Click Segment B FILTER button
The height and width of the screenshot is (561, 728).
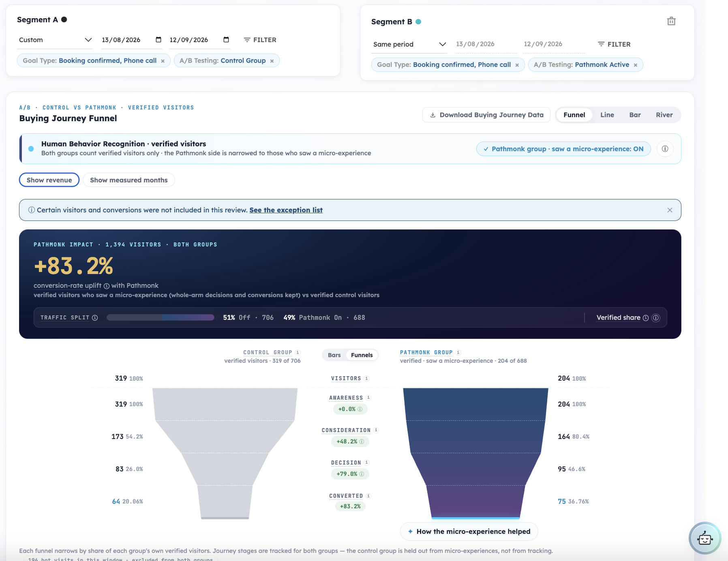coord(614,44)
